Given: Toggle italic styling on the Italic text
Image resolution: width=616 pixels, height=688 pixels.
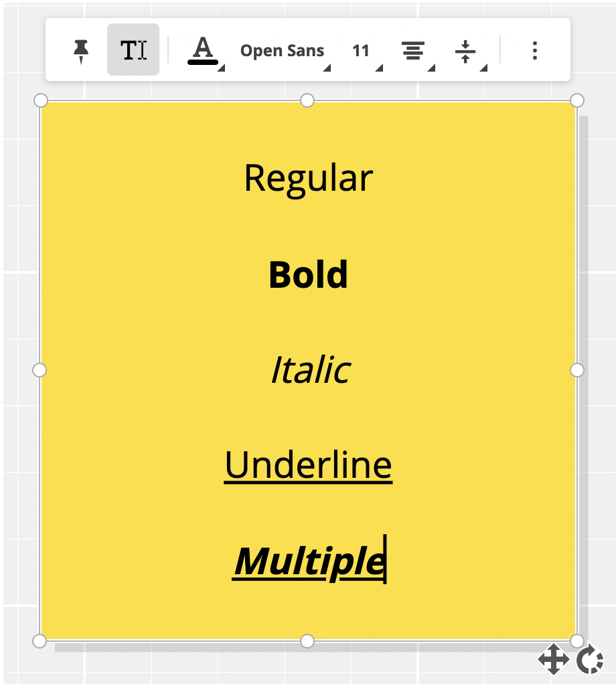Looking at the screenshot, I should pos(309,370).
